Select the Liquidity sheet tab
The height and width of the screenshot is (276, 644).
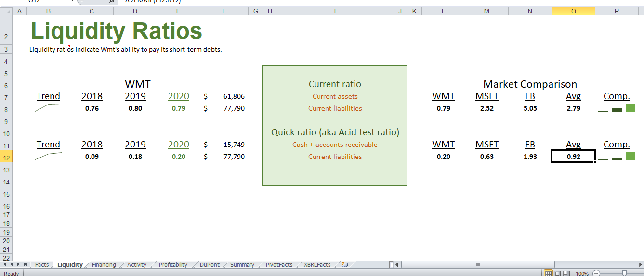(x=70, y=264)
